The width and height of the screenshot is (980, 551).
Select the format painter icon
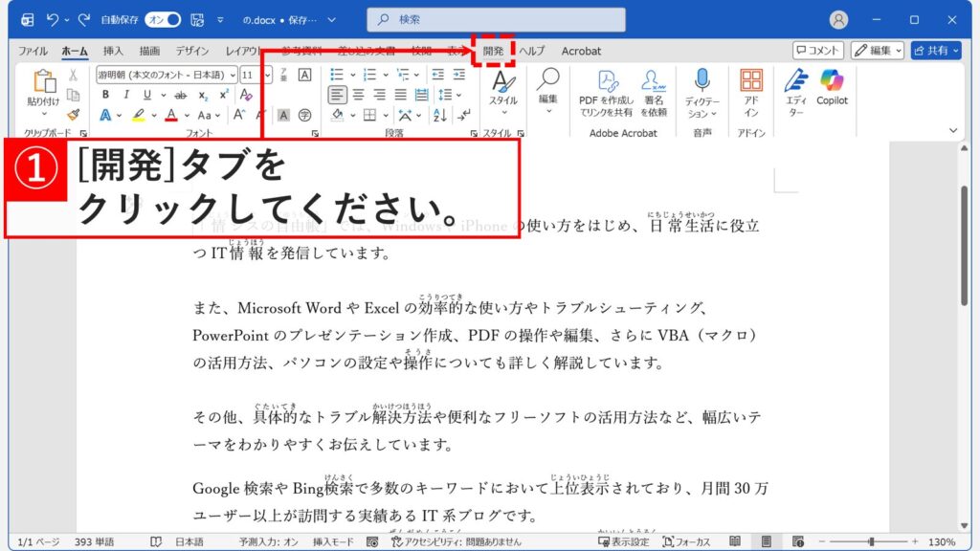tap(73, 115)
